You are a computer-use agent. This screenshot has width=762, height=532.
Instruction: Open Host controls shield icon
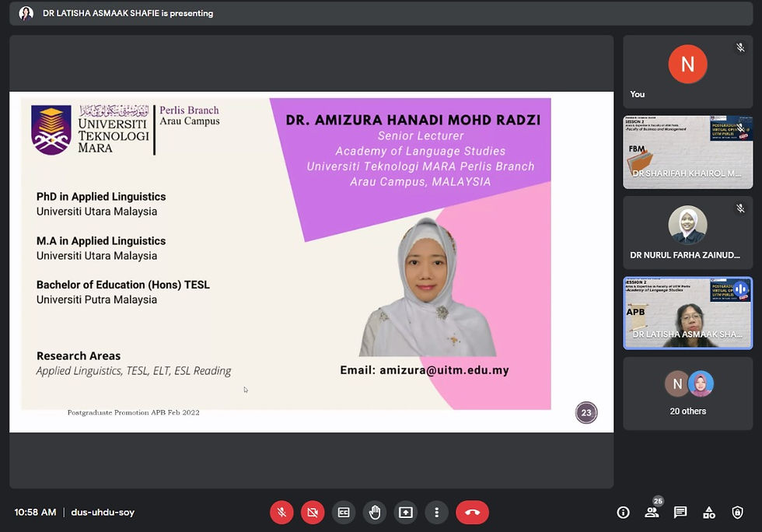tap(738, 512)
